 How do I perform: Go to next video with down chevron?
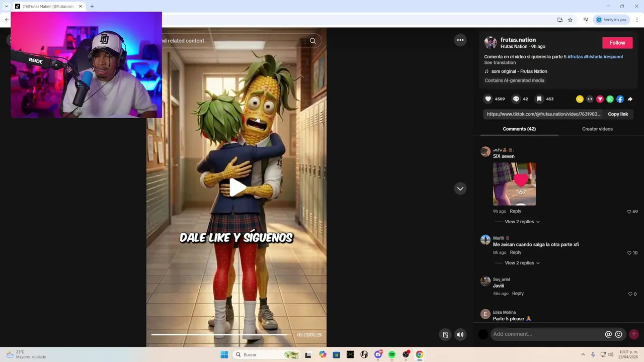click(460, 189)
